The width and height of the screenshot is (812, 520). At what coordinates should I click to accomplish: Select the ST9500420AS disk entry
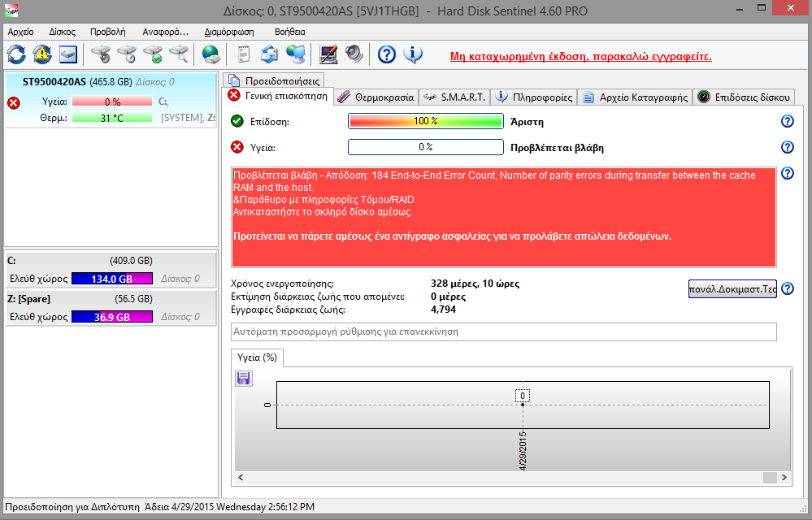111,100
